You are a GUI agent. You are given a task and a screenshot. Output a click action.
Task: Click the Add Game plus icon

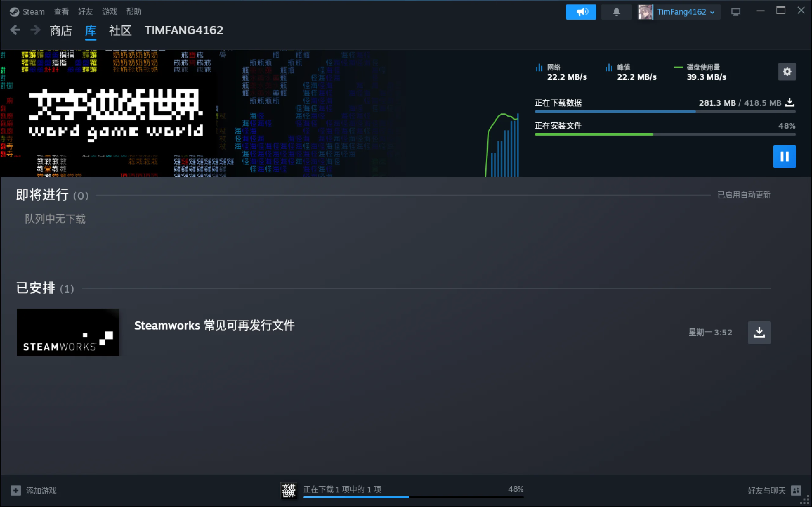pyautogui.click(x=16, y=490)
